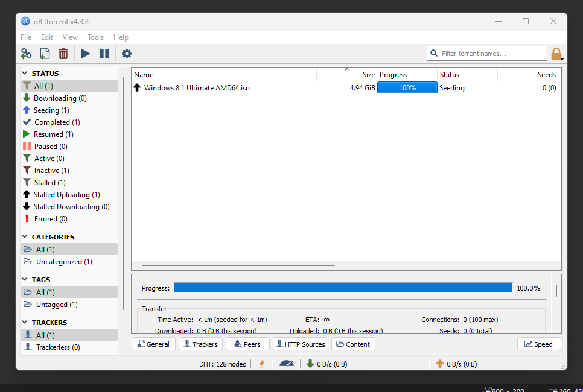Toggle alternative speed limits speedometer icon
The image size is (583, 392).
tap(287, 364)
